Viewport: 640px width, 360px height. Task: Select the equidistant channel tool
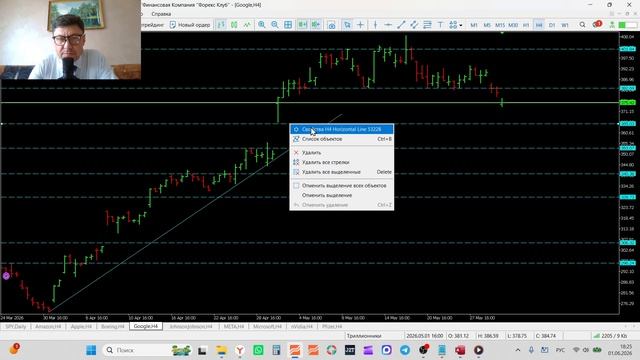414,25
